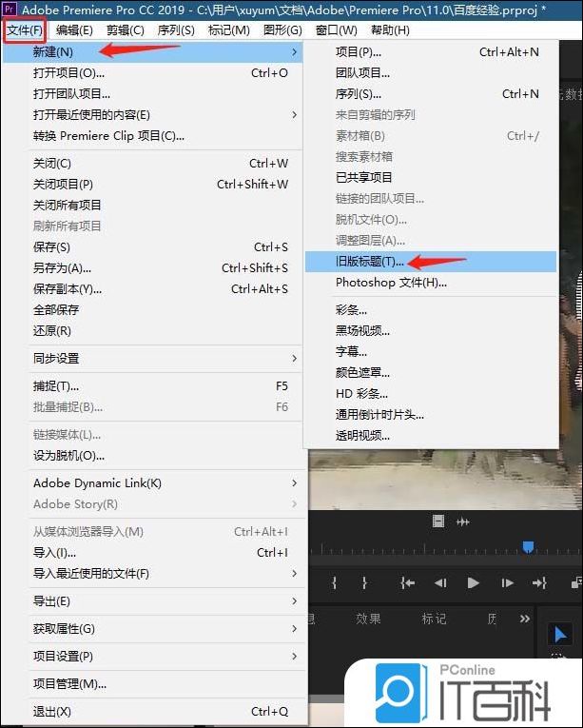The height and width of the screenshot is (728, 583).
Task: Select 已共享项目 in the submenu
Action: point(431,177)
